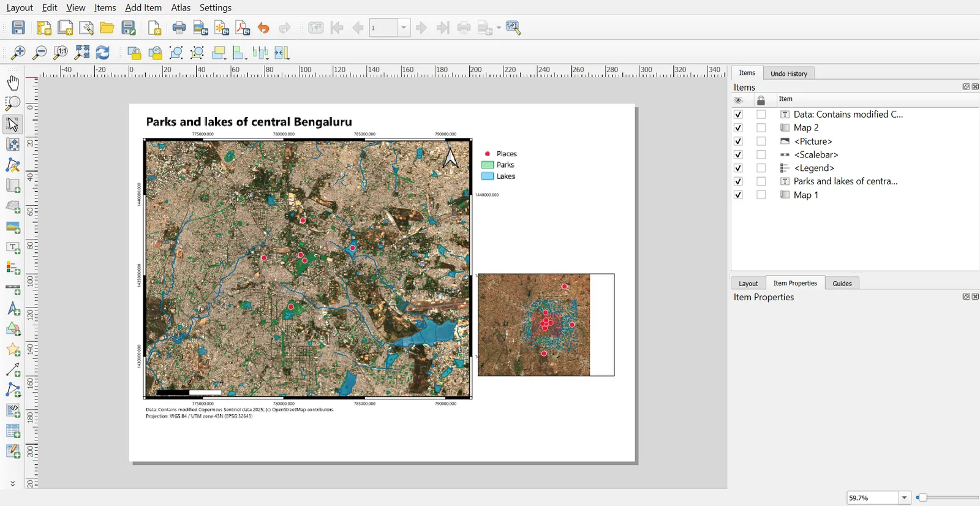Viewport: 980px width, 506px height.
Task: Click the Add Pages icon
Action: click(x=154, y=28)
